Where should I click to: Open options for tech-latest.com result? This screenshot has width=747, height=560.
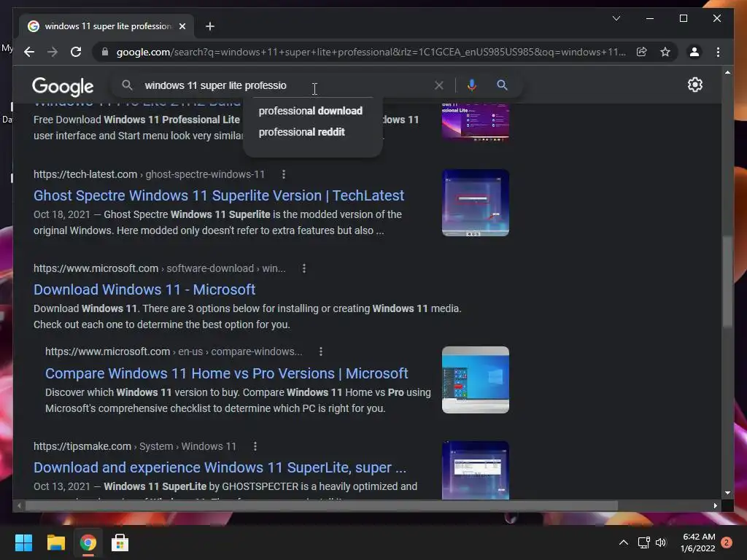point(284,174)
